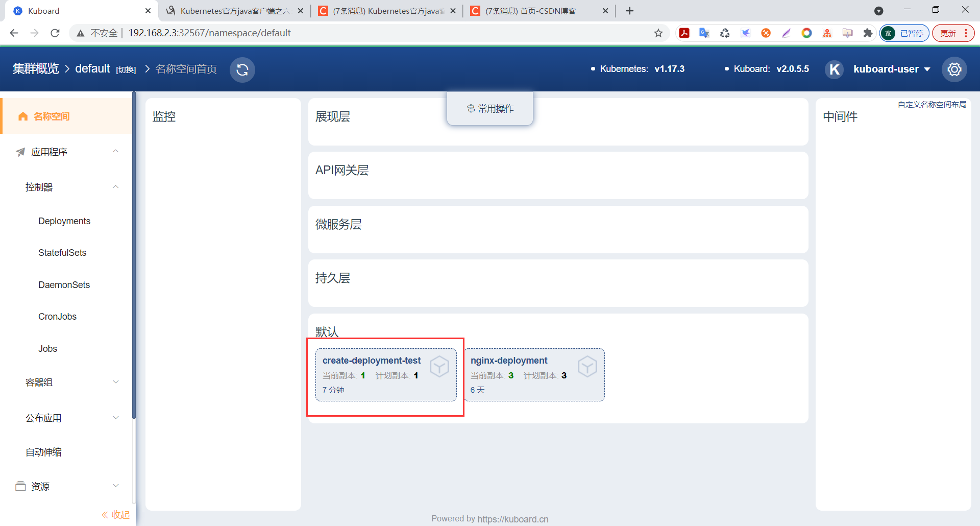Open the Google Translate extension icon
The image size is (980, 526).
tap(704, 33)
